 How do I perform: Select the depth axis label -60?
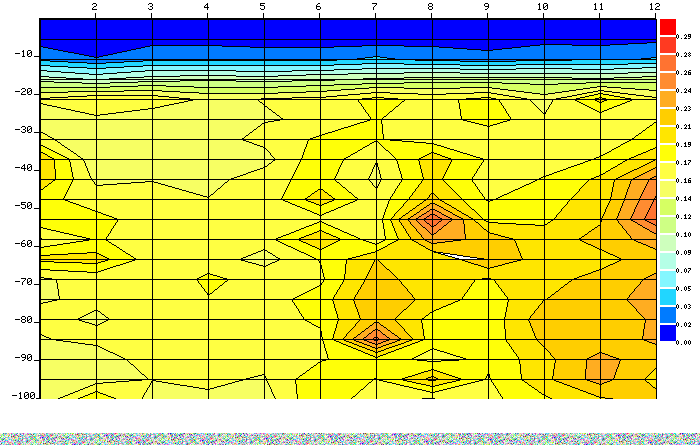pos(24,244)
